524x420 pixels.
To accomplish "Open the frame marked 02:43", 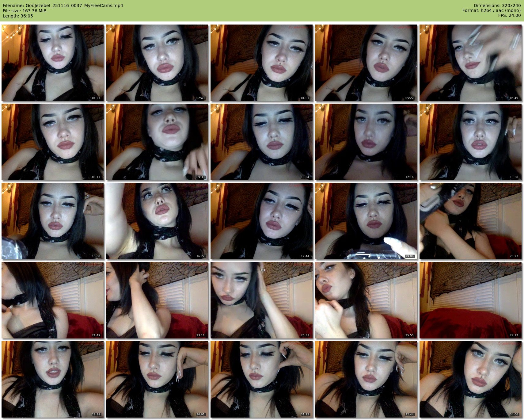I will [x=157, y=63].
